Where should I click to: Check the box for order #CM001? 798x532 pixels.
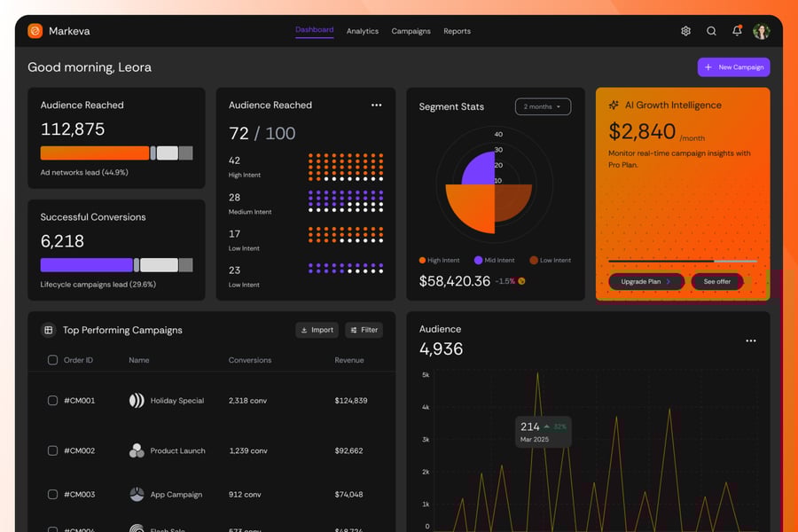[x=52, y=401]
